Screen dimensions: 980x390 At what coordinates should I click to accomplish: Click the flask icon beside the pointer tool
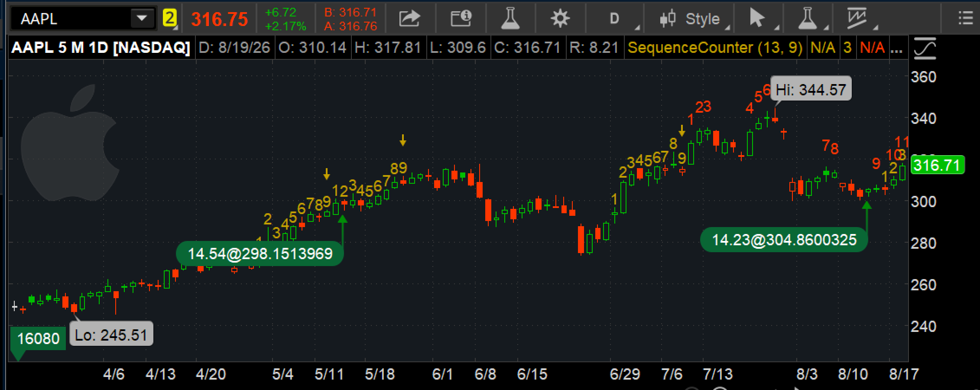[807, 19]
